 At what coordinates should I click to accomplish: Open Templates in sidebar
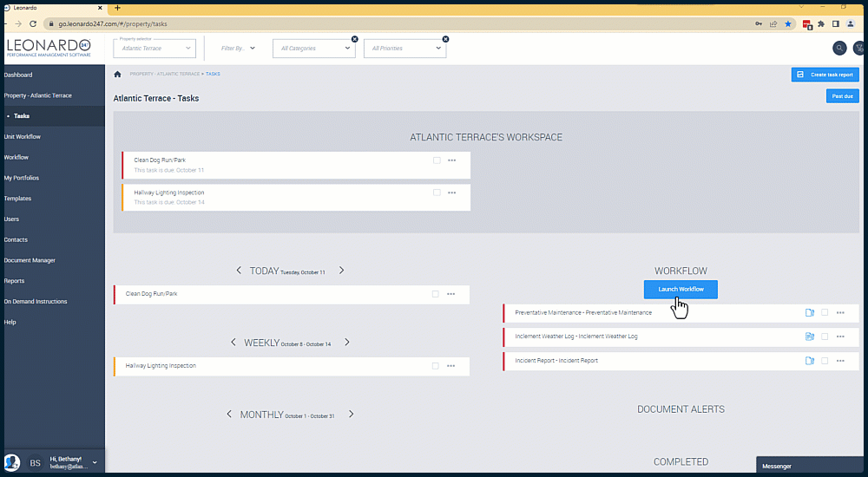pos(17,199)
